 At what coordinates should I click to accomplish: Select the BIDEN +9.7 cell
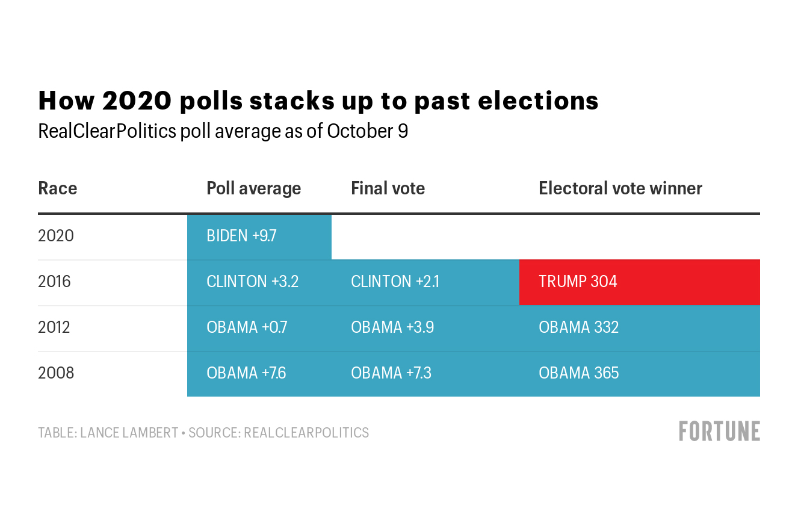tap(259, 236)
